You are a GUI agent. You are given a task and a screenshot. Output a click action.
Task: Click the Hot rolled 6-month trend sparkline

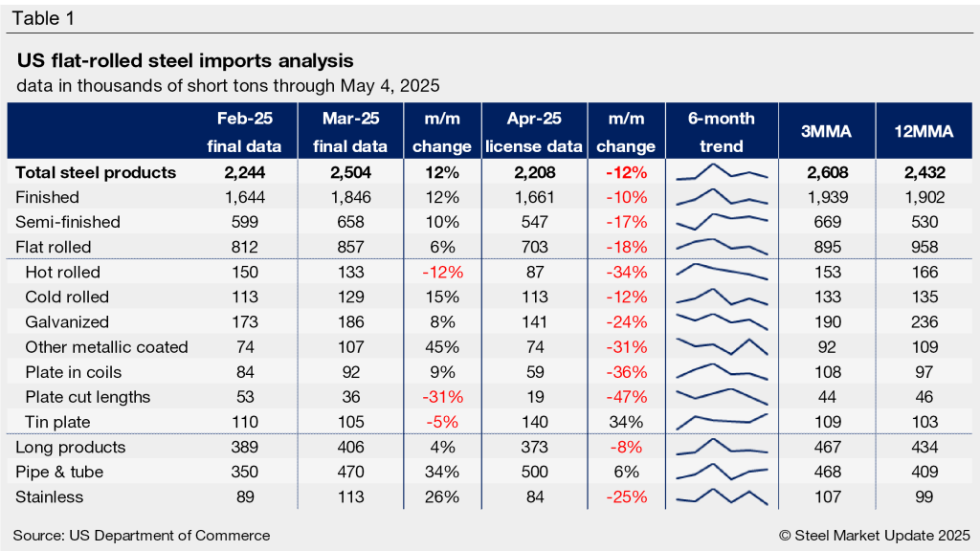pyautogui.click(x=722, y=272)
